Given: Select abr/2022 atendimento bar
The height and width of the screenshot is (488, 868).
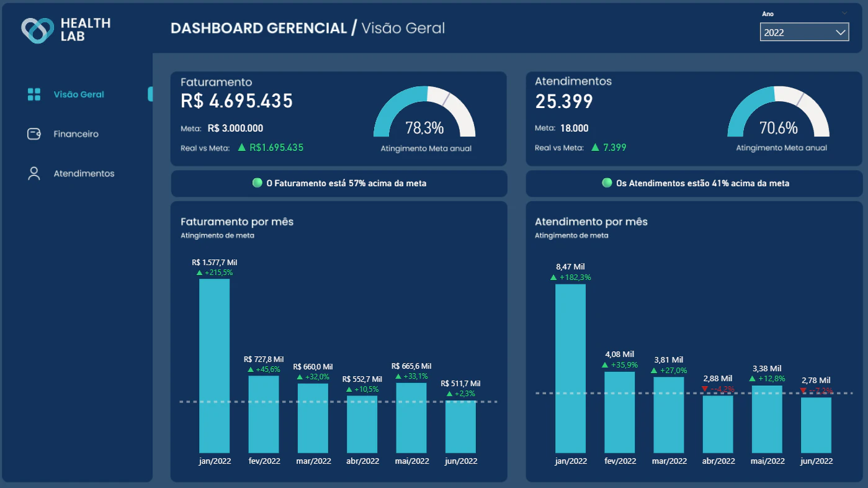Looking at the screenshot, I should pyautogui.click(x=718, y=424).
